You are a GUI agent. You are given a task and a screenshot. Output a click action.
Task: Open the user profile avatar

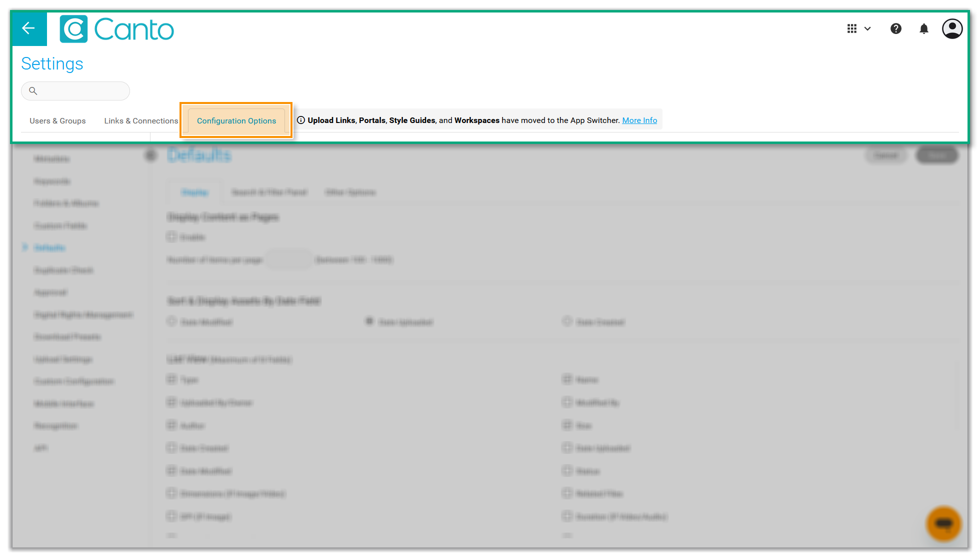(952, 28)
